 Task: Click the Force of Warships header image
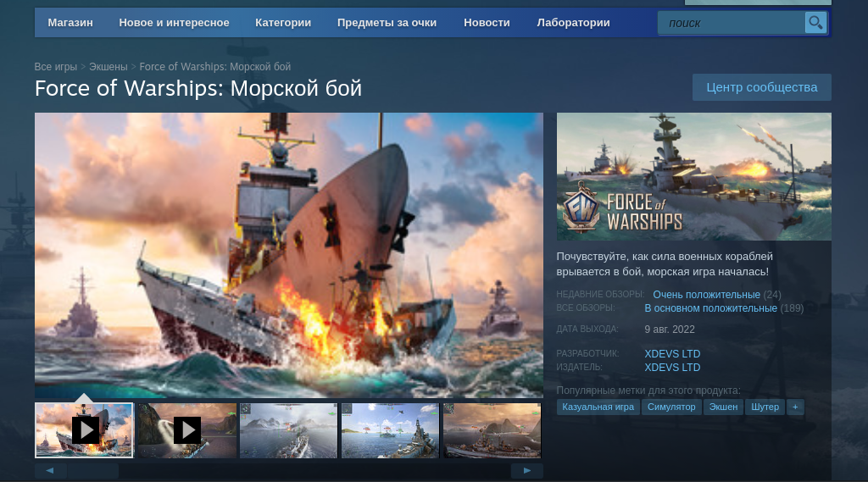pyautogui.click(x=693, y=176)
